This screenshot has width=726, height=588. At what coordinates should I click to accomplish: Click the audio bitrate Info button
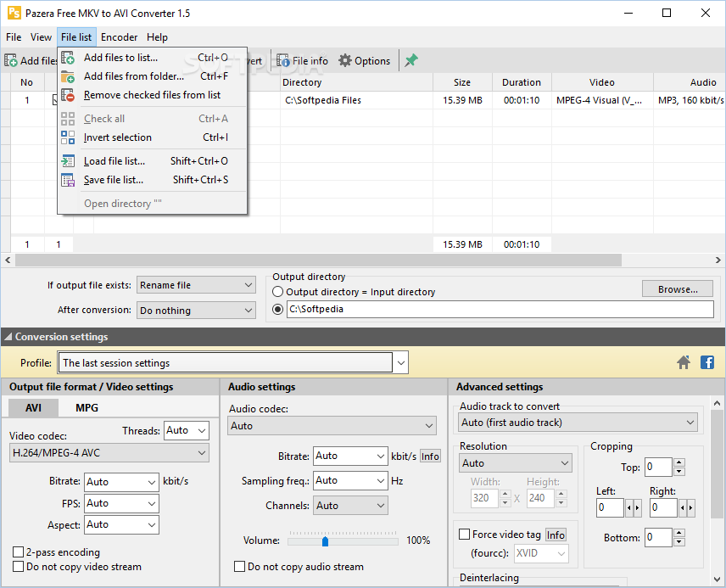[x=430, y=456]
